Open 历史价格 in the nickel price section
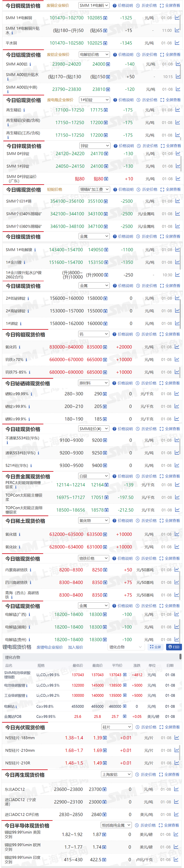184x868 pixels. point(147,237)
